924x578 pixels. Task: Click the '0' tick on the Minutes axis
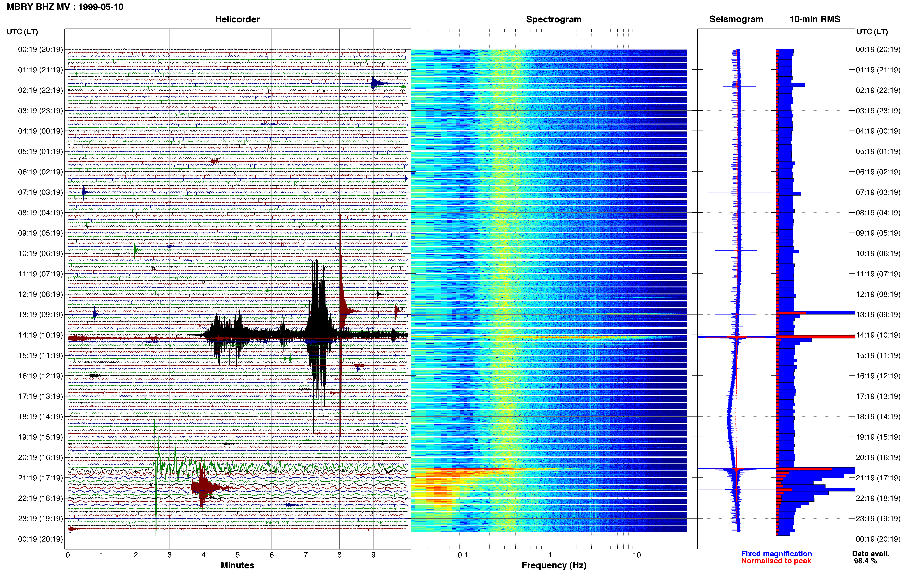68,555
